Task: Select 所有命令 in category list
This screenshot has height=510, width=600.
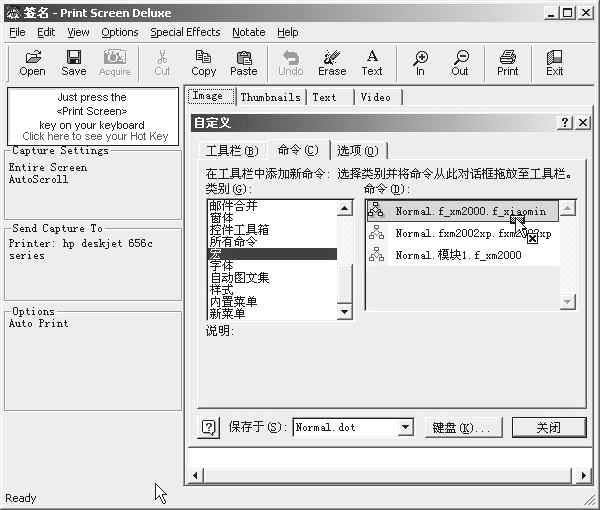Action: (x=272, y=242)
